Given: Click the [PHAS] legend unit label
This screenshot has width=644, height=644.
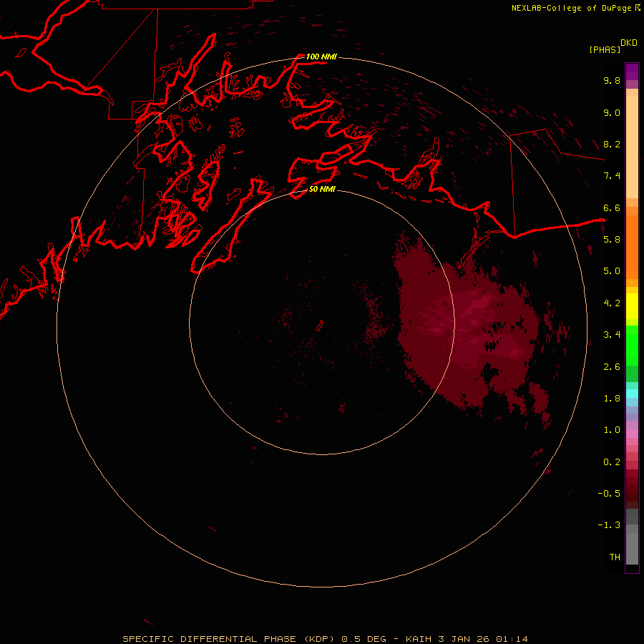Looking at the screenshot, I should click(605, 49).
